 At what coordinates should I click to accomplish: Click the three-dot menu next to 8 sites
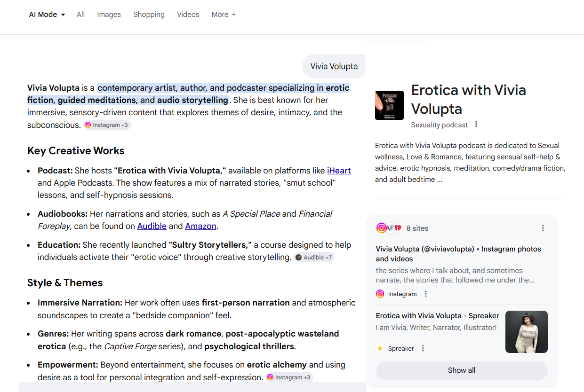click(x=543, y=228)
